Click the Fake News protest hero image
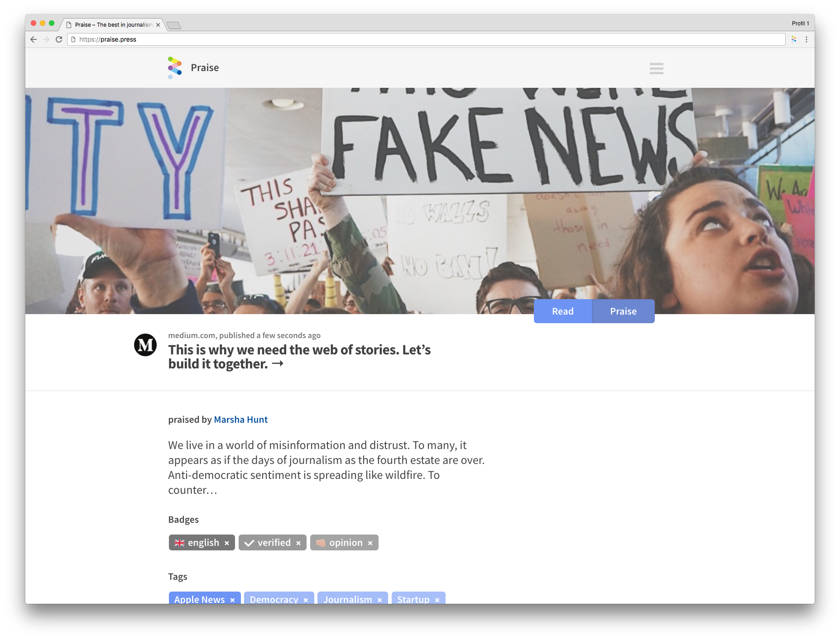 click(x=420, y=201)
